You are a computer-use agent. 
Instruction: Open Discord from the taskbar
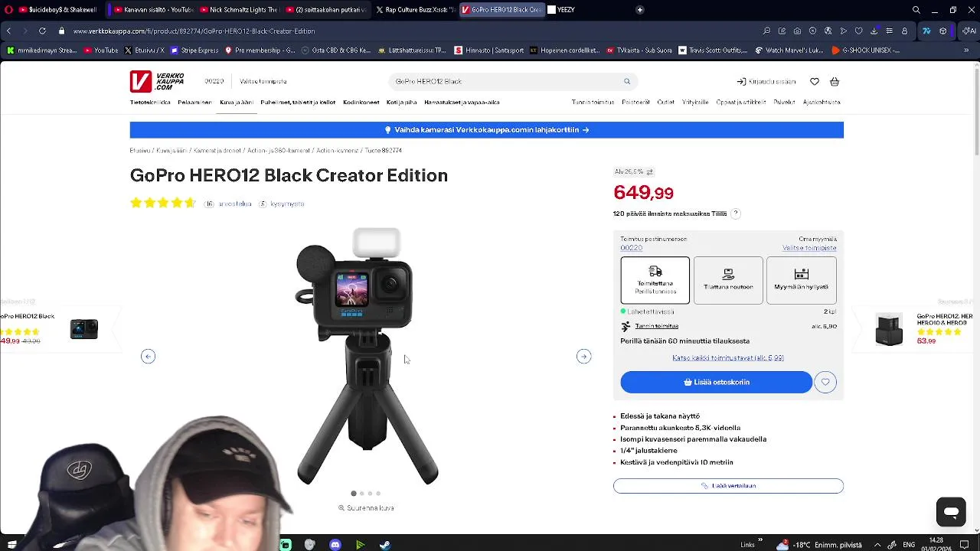pos(335,545)
